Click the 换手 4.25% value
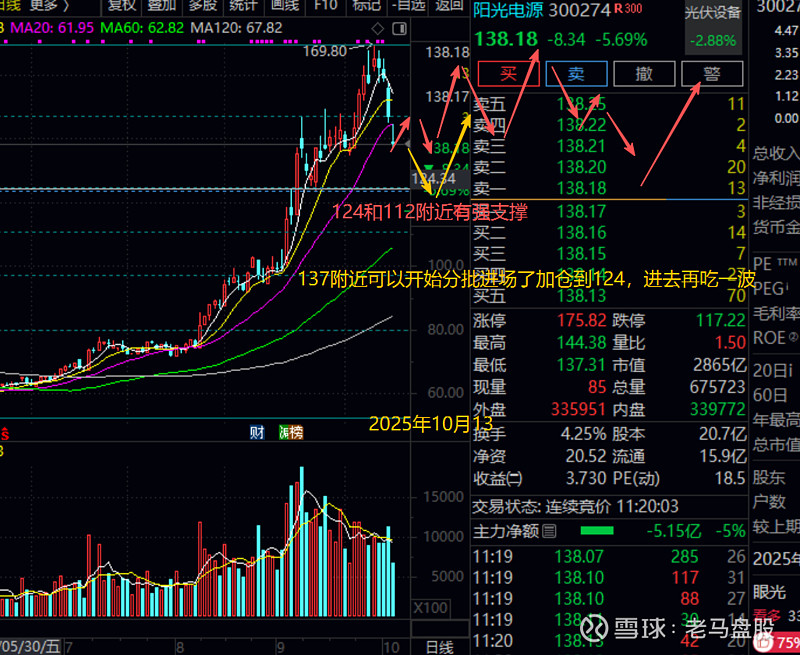Image resolution: width=800 pixels, height=655 pixels. (x=584, y=434)
